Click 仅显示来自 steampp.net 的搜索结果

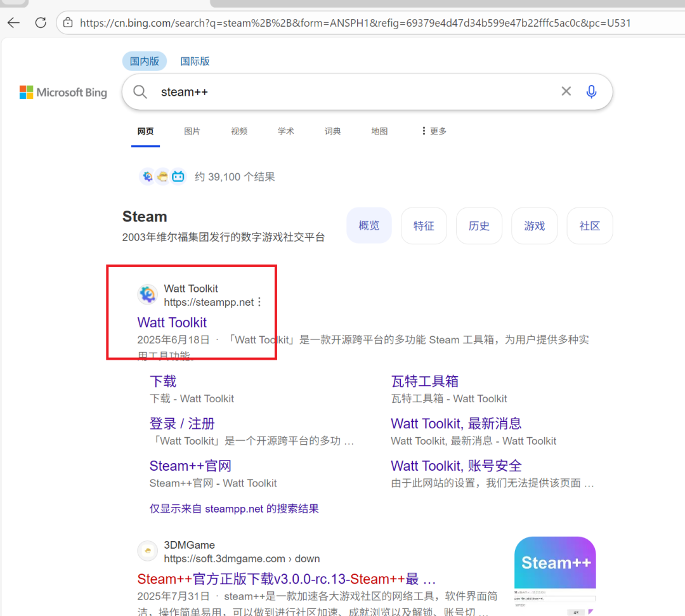(x=234, y=509)
